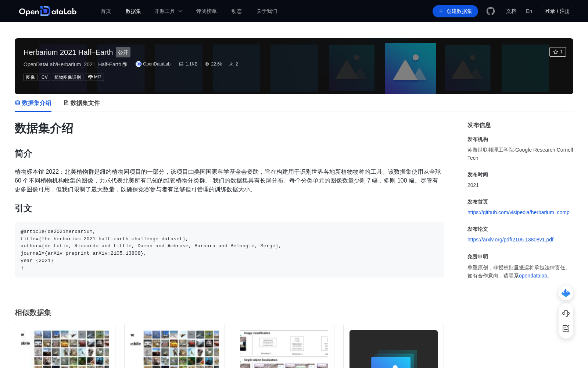Click the downloads count icon
Image resolution: width=588 pixels, height=368 pixels.
(x=231, y=64)
